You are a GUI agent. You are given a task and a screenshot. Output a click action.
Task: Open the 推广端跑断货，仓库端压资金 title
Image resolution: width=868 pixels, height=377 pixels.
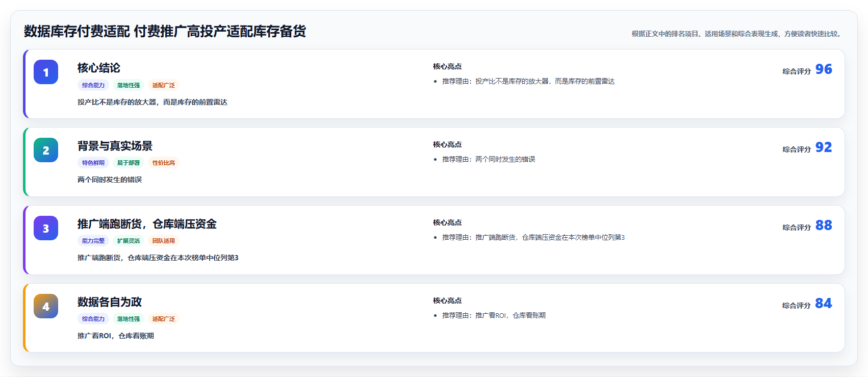147,224
